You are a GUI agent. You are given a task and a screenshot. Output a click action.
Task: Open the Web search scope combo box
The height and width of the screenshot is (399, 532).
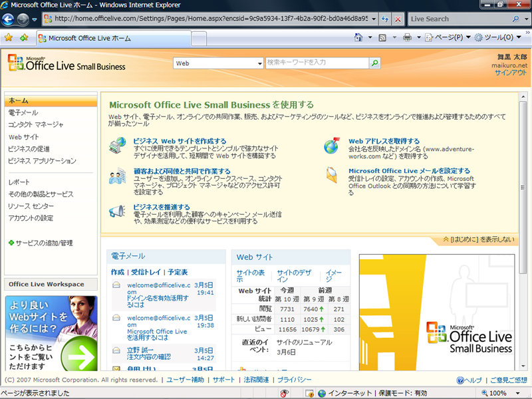[218, 63]
